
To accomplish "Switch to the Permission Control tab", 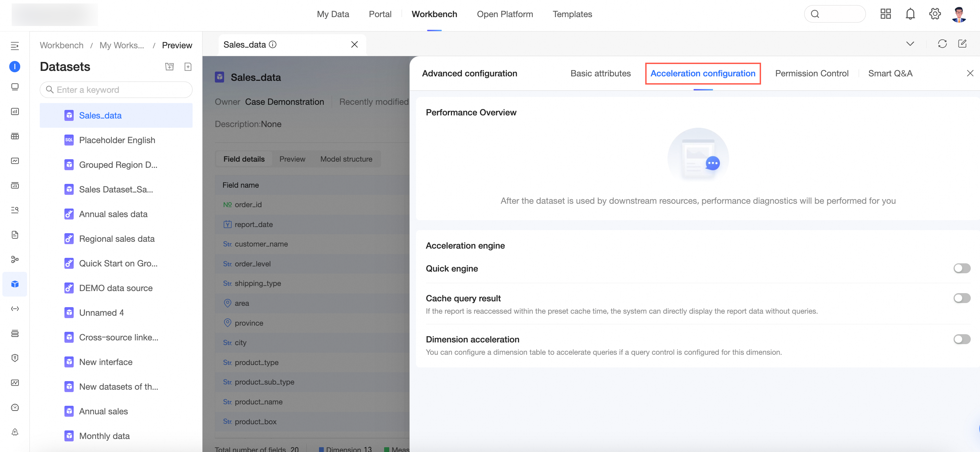I will tap(811, 73).
